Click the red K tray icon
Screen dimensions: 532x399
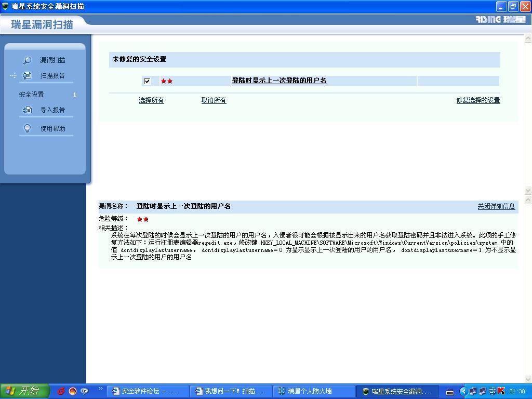point(501,391)
